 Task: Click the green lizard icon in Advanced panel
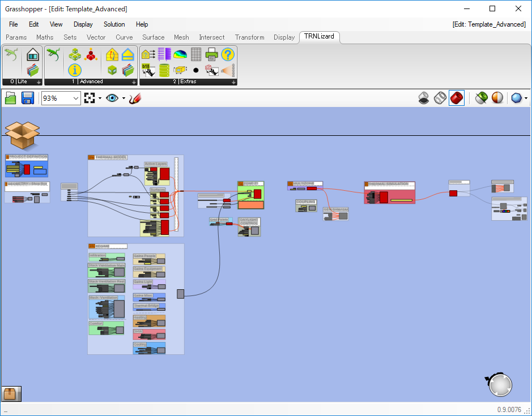point(53,54)
